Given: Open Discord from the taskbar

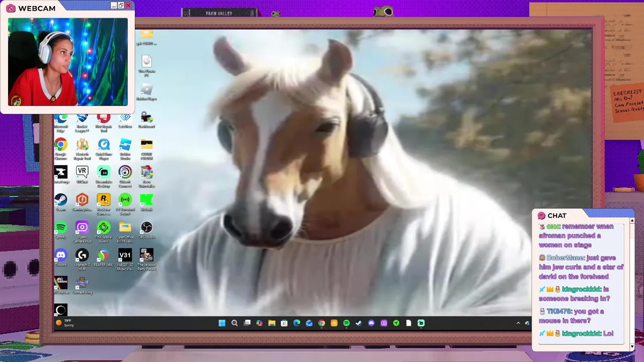Looking at the screenshot, I should 371,323.
